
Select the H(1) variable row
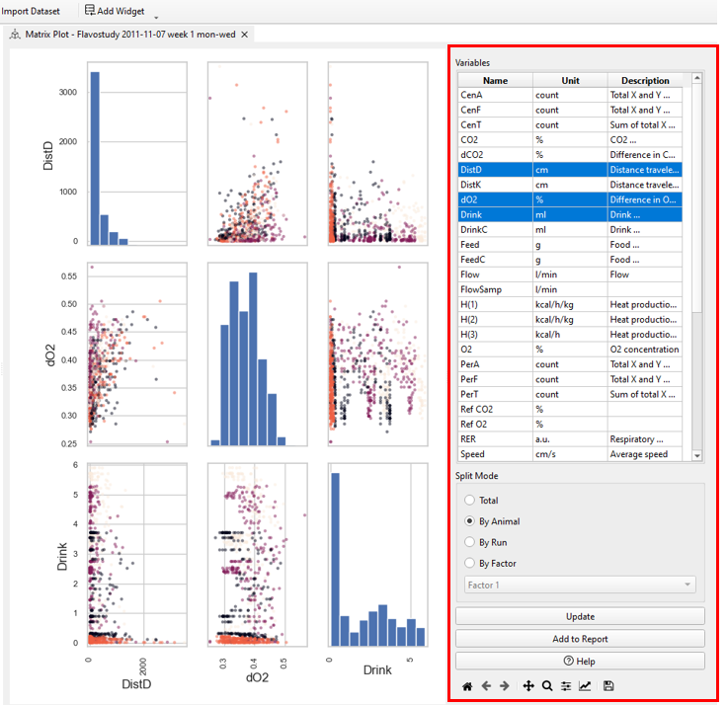click(x=570, y=304)
